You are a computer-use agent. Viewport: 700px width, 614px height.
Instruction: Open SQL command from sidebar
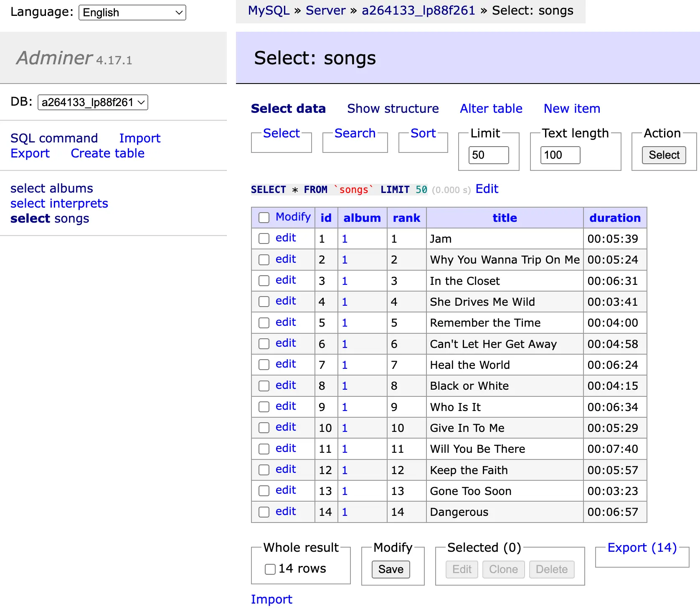54,138
